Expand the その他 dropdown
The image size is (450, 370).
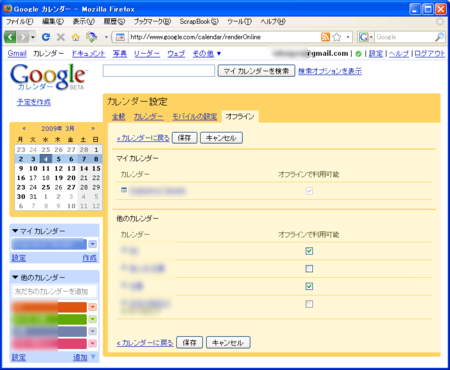[207, 54]
